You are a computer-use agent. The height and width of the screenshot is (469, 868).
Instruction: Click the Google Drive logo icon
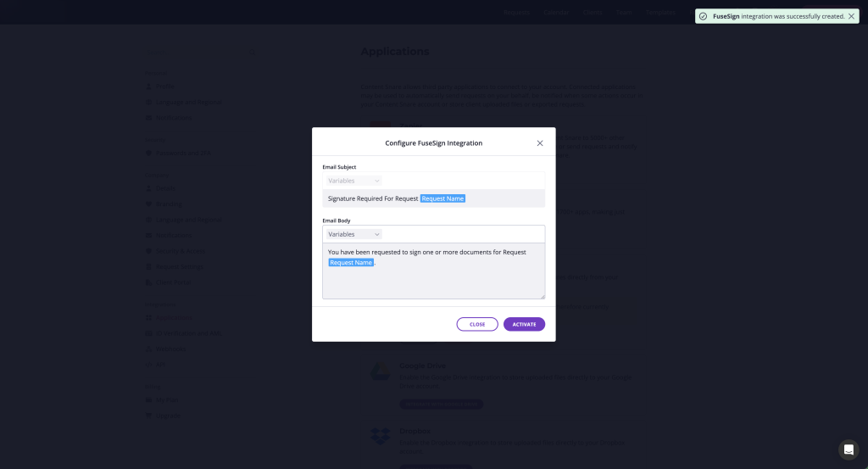tap(381, 371)
